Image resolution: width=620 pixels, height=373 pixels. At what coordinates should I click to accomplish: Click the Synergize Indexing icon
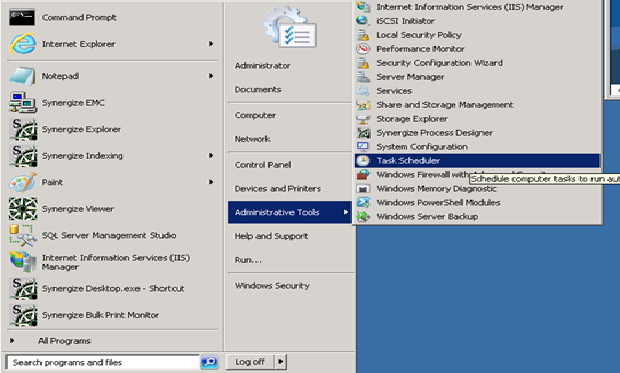24,156
